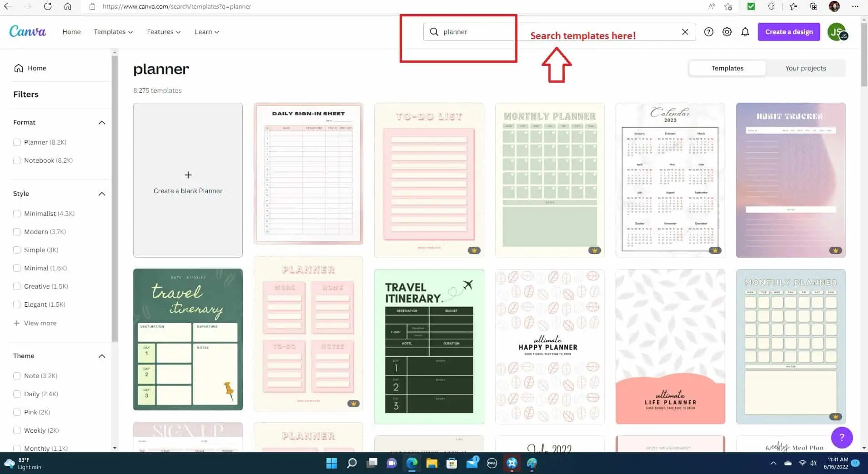Select the green travel itinerary template
Viewport: 868px width, 474px height.
pos(188,339)
